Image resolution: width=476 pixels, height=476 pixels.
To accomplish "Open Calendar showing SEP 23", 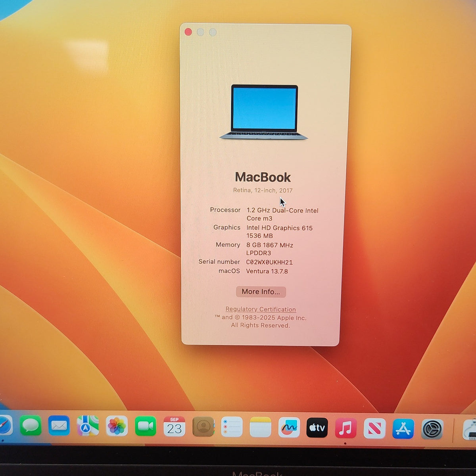I will (x=174, y=426).
